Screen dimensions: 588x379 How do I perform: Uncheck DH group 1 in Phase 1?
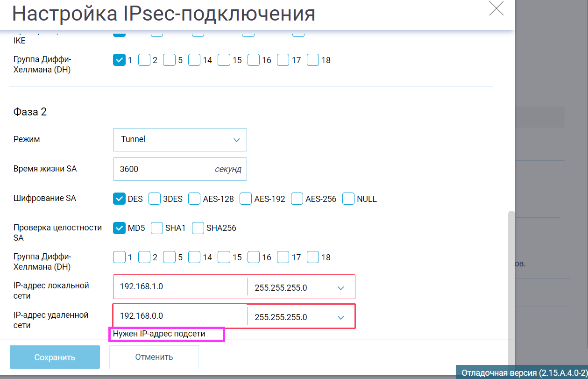(x=120, y=60)
